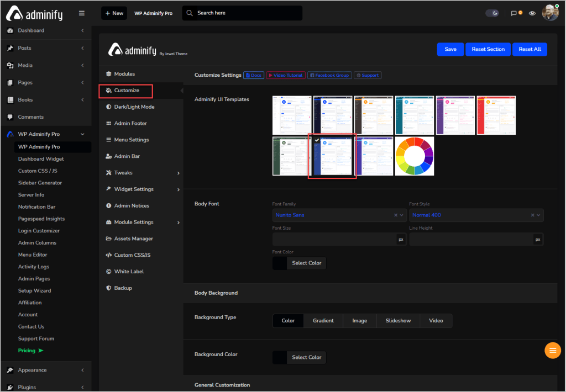Select the Video background type
This screenshot has width=566, height=392.
[x=436, y=321]
